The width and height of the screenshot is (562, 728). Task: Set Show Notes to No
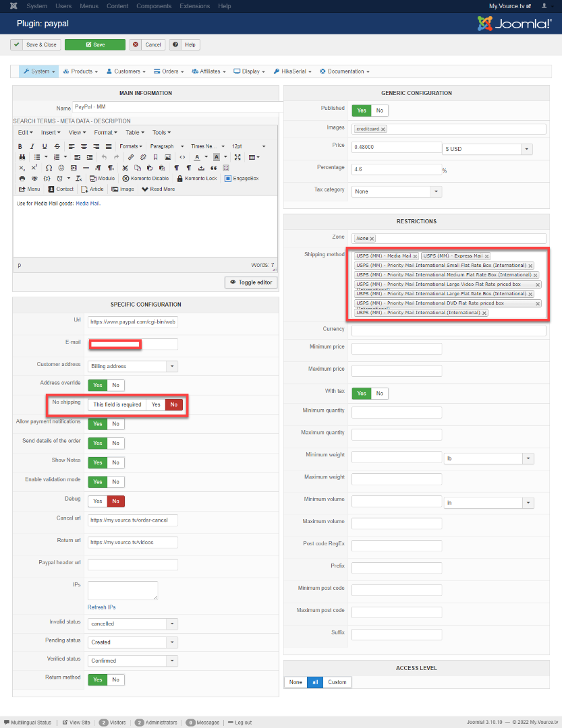[116, 463]
